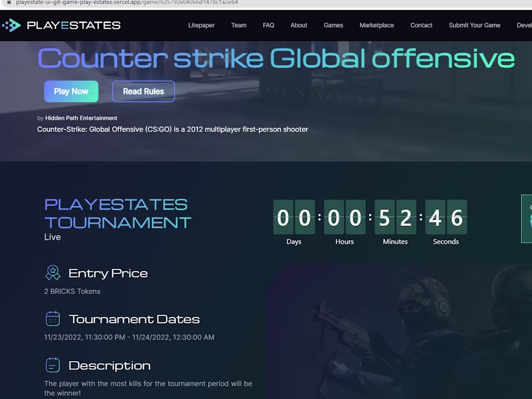
Task: Open the FAQ section
Action: point(268,25)
